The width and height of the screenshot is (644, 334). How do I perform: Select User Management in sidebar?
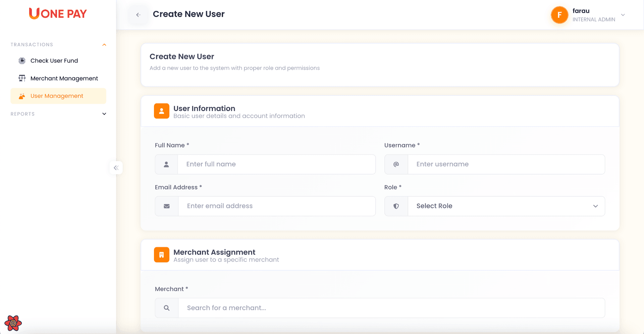click(57, 96)
